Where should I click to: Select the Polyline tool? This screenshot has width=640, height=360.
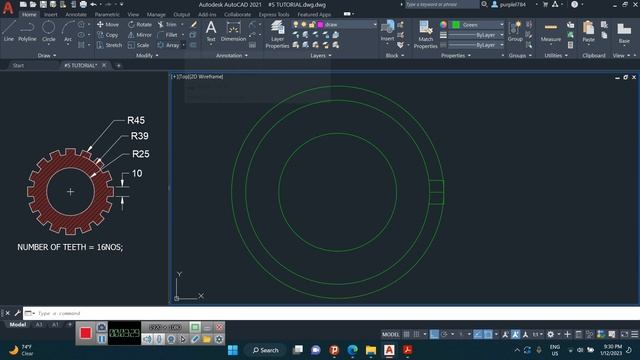pos(27,31)
